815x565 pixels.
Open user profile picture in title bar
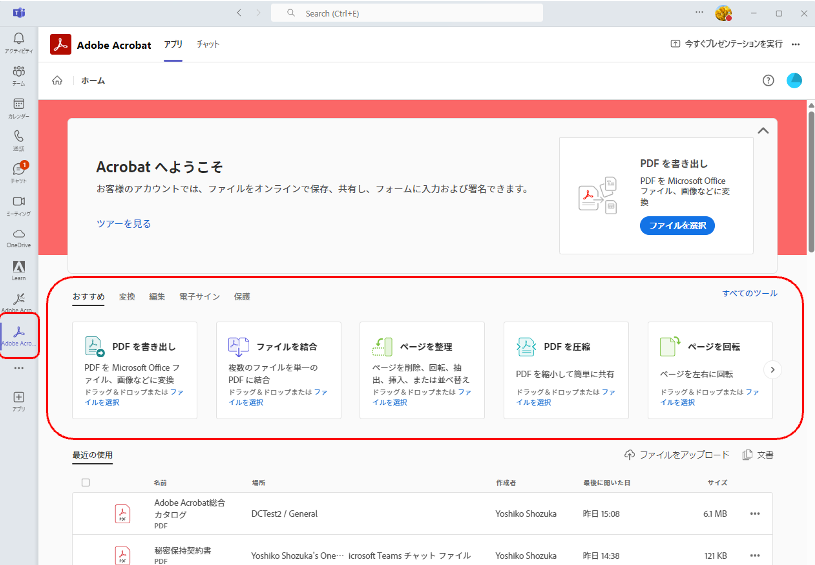(724, 13)
